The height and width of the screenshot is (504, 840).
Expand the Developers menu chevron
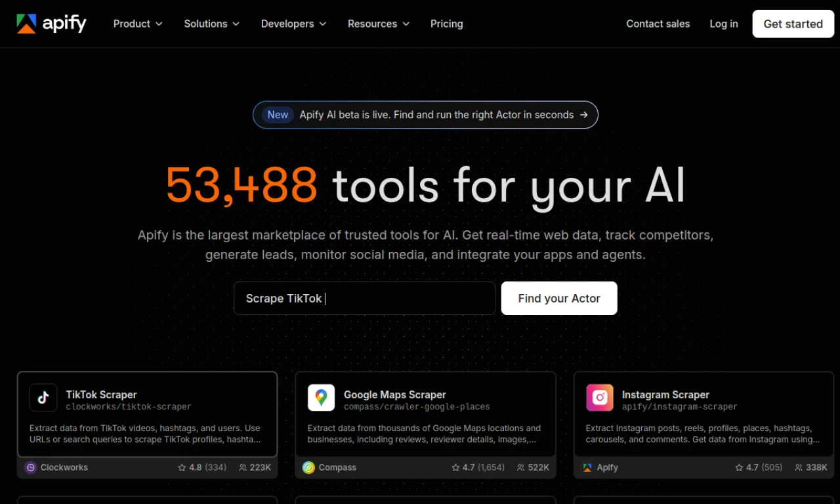(x=323, y=24)
